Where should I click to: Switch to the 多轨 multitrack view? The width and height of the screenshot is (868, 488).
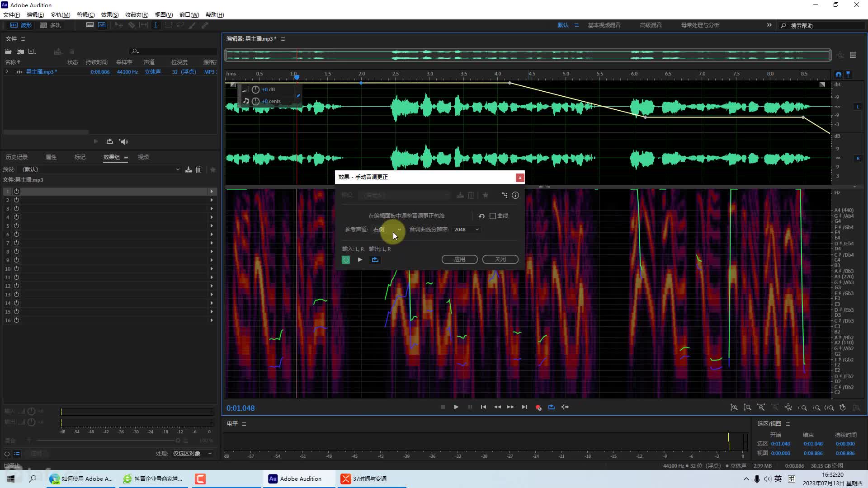click(x=50, y=25)
